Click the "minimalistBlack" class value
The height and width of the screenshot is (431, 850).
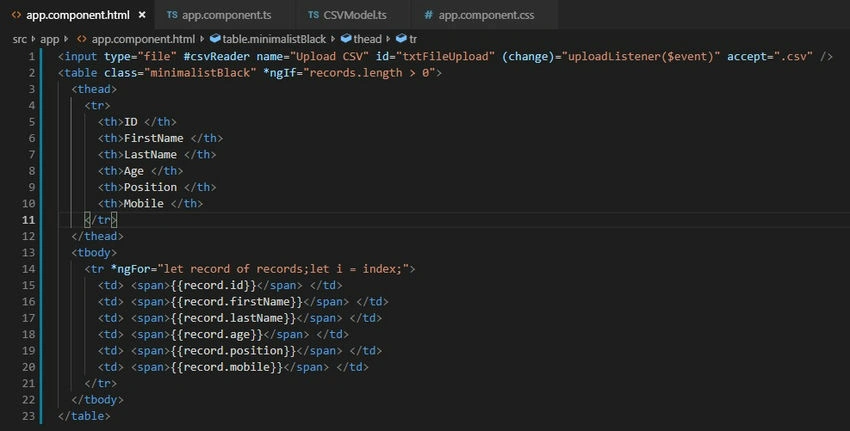(x=200, y=73)
